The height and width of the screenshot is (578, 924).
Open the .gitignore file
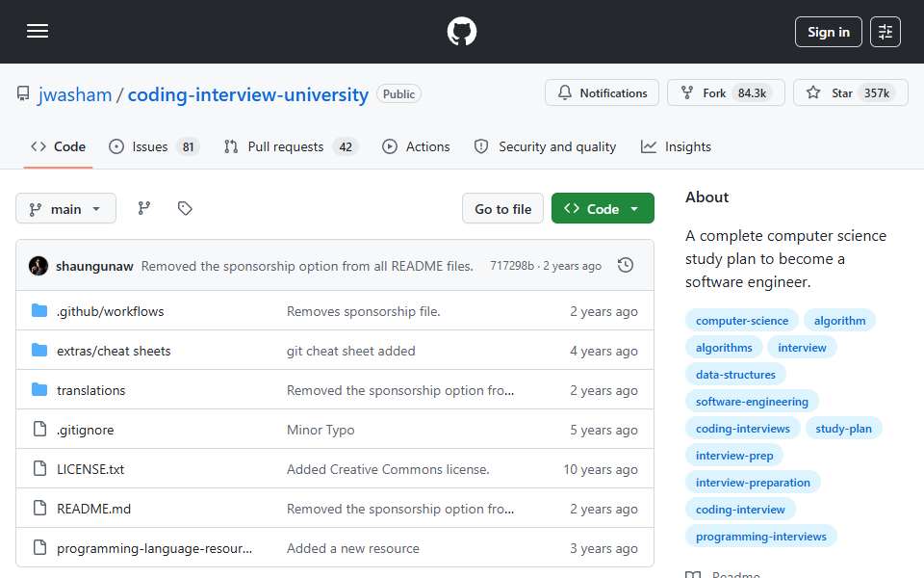[x=85, y=430]
